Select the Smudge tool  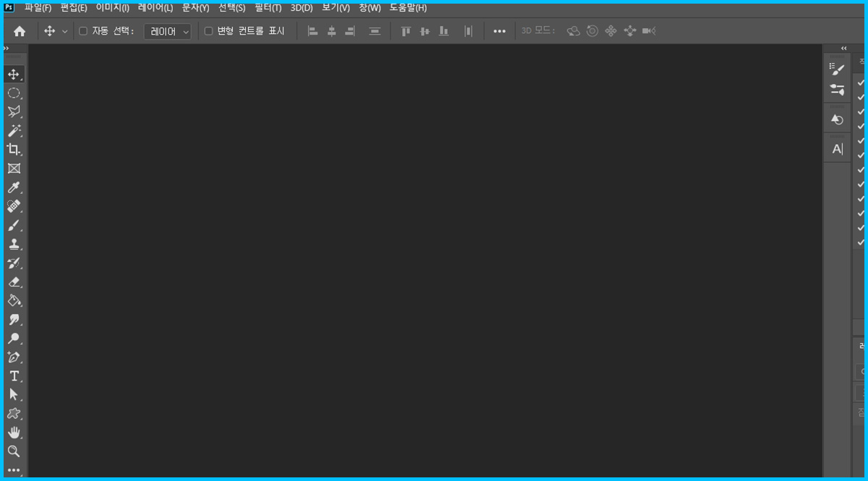(x=14, y=320)
